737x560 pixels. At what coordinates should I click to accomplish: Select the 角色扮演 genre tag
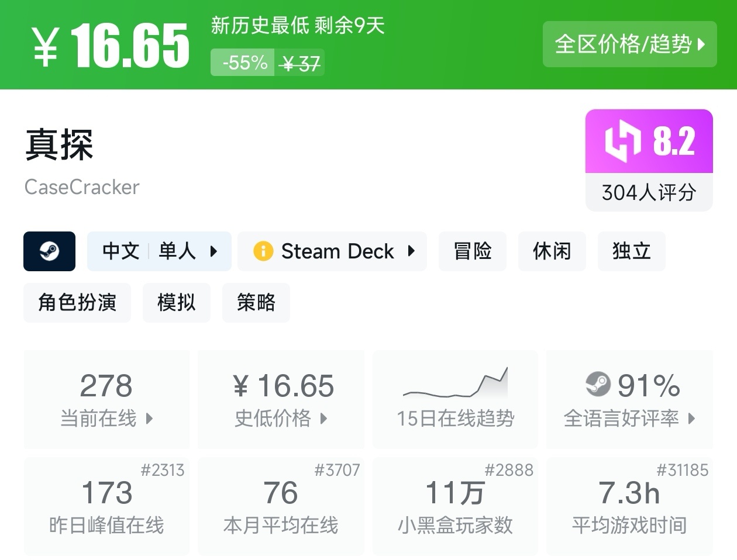click(77, 303)
